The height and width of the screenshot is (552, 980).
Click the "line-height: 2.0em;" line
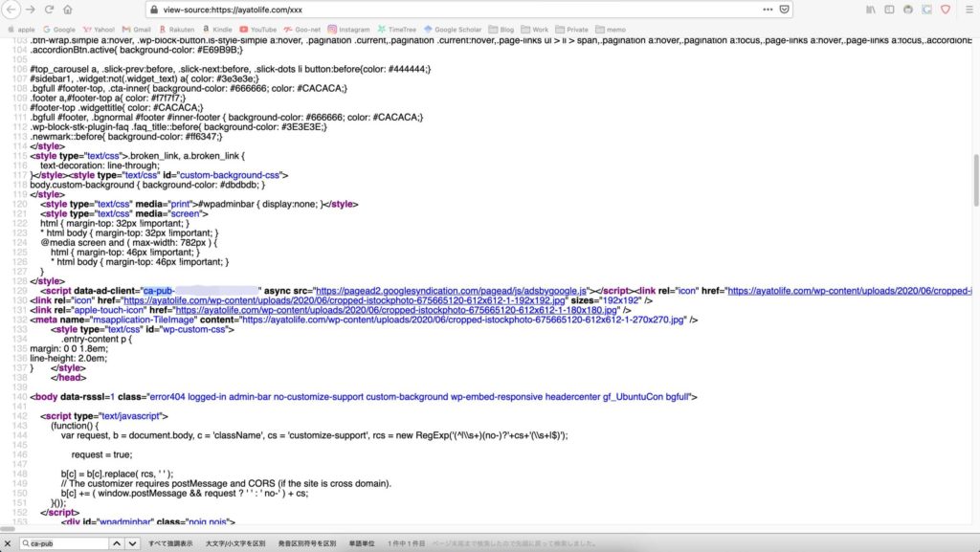click(x=69, y=359)
